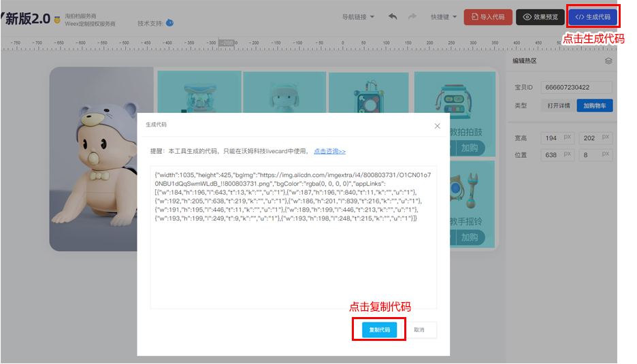Click the layers icon in 编辑热区 panel
The image size is (637, 364).
[608, 61]
